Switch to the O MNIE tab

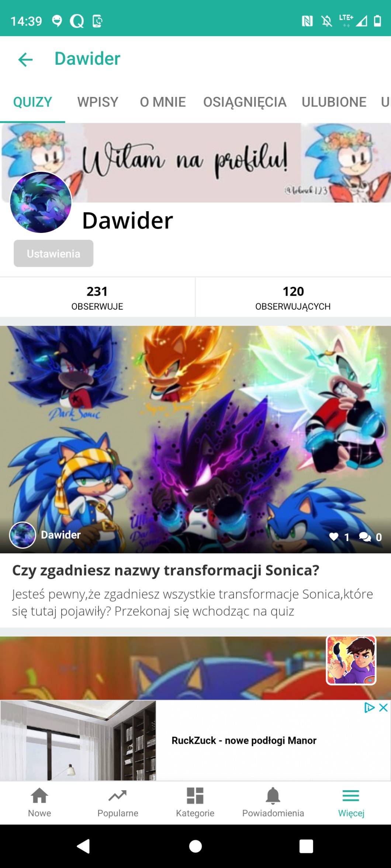pos(163,102)
